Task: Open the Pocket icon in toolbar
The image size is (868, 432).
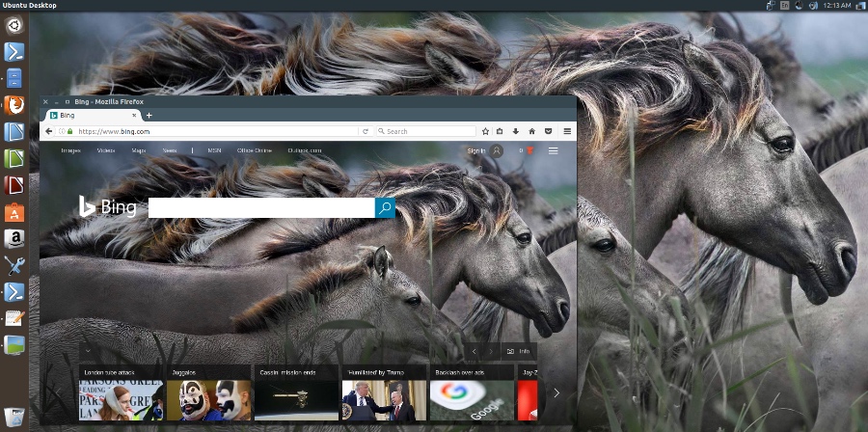Action: (549, 131)
